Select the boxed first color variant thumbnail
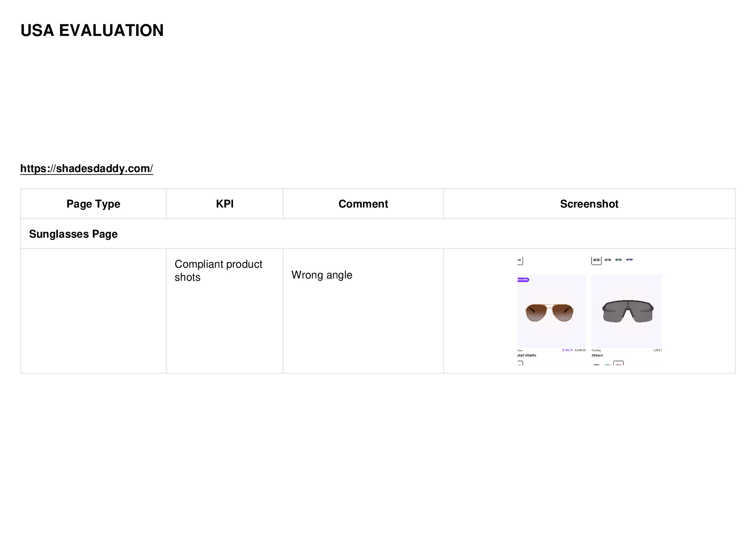The height and width of the screenshot is (535, 756). [597, 260]
